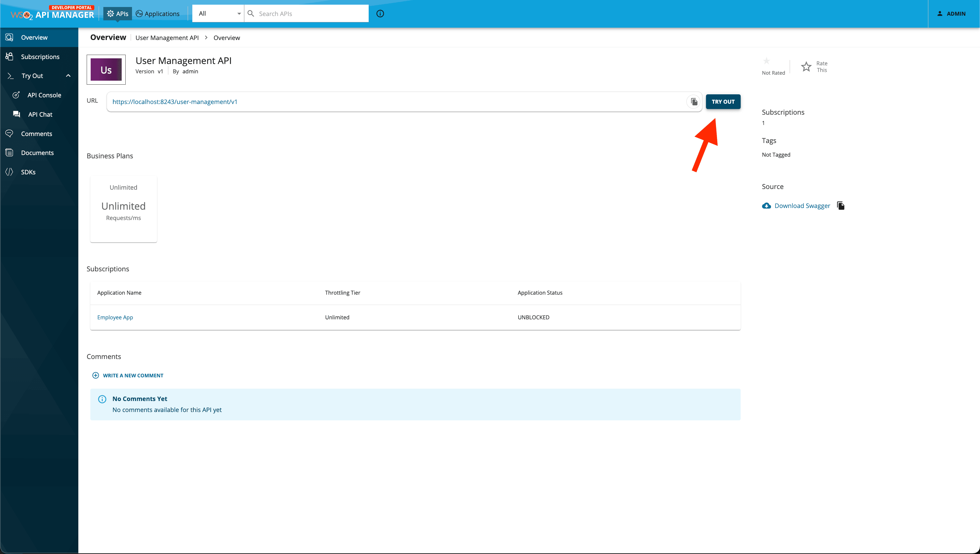Click the WSO2 API Manager logo
The width and height of the screenshot is (980, 554).
pyautogui.click(x=52, y=14)
